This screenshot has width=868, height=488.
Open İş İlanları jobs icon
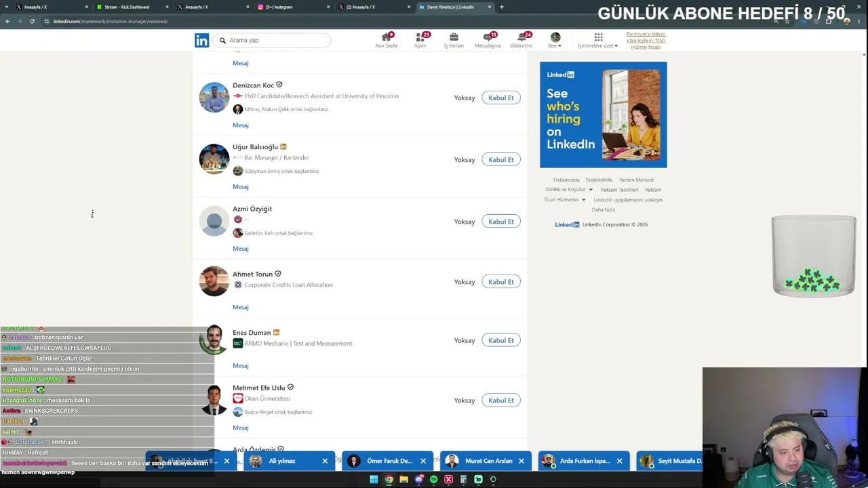click(454, 40)
